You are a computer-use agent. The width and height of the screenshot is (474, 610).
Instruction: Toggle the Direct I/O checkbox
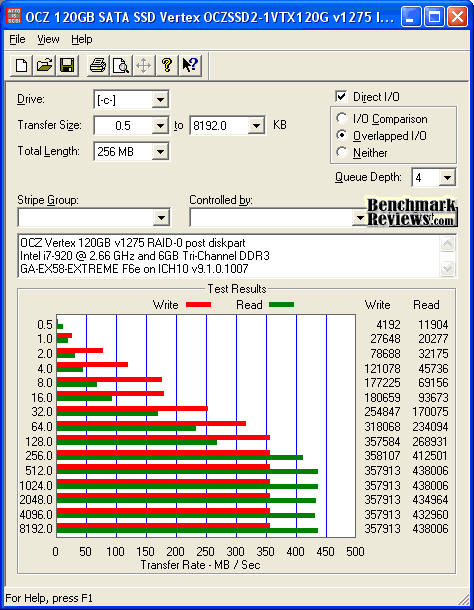(341, 96)
